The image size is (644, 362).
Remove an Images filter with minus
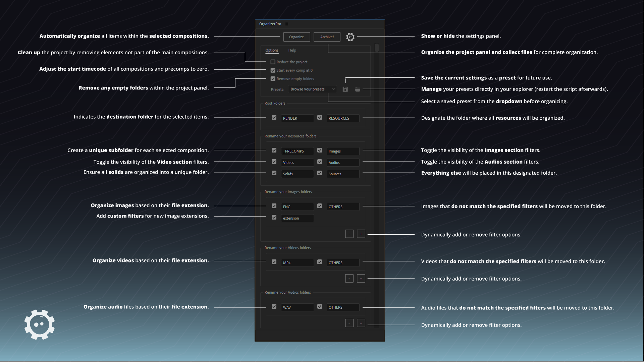tap(349, 234)
